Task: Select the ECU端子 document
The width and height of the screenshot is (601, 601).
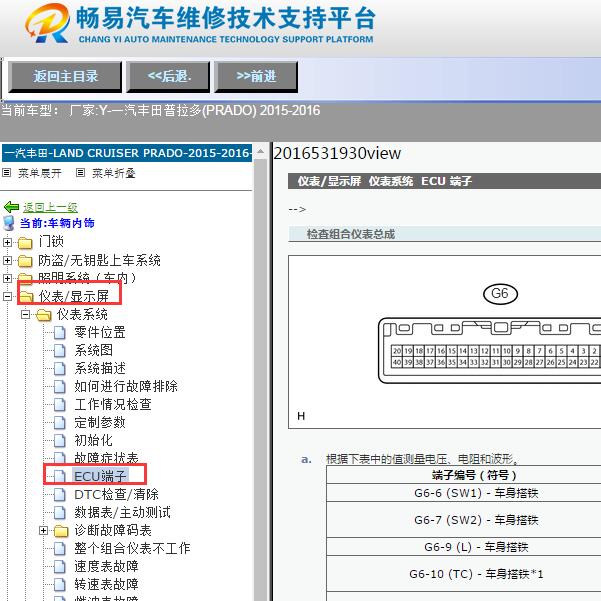Action: click(100, 476)
